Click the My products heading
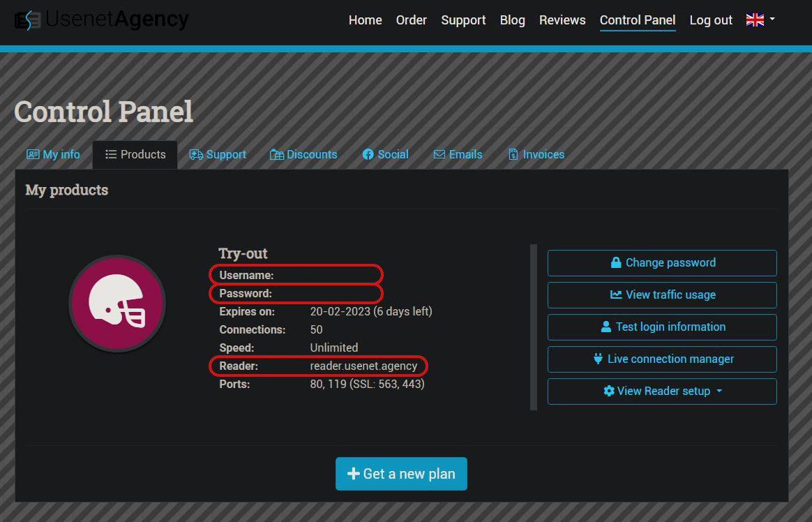Viewport: 812px width, 522px height. coord(67,190)
